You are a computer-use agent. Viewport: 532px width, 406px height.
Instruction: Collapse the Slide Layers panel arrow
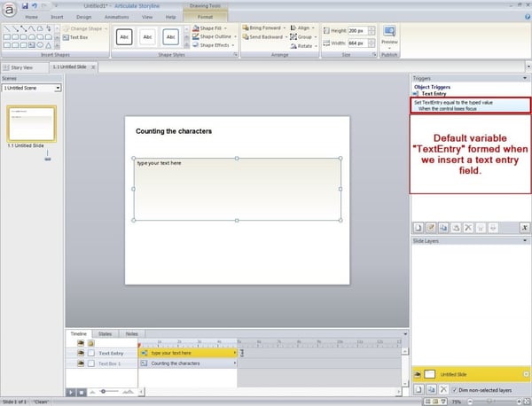coord(525,240)
